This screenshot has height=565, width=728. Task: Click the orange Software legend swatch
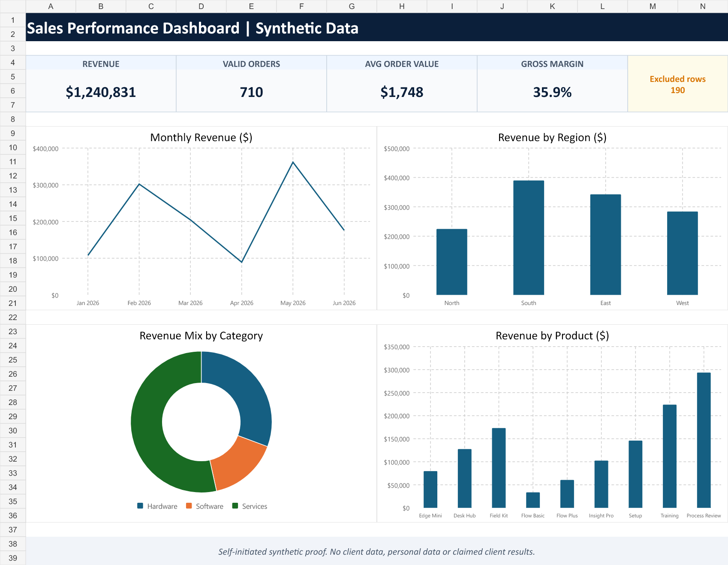pos(189,506)
